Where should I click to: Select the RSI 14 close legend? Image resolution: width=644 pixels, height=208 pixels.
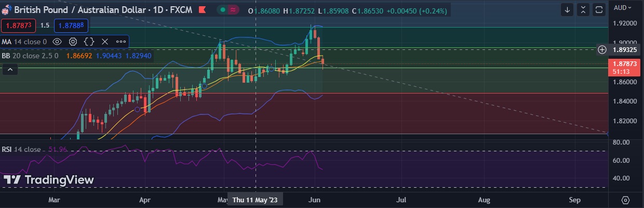click(21, 149)
